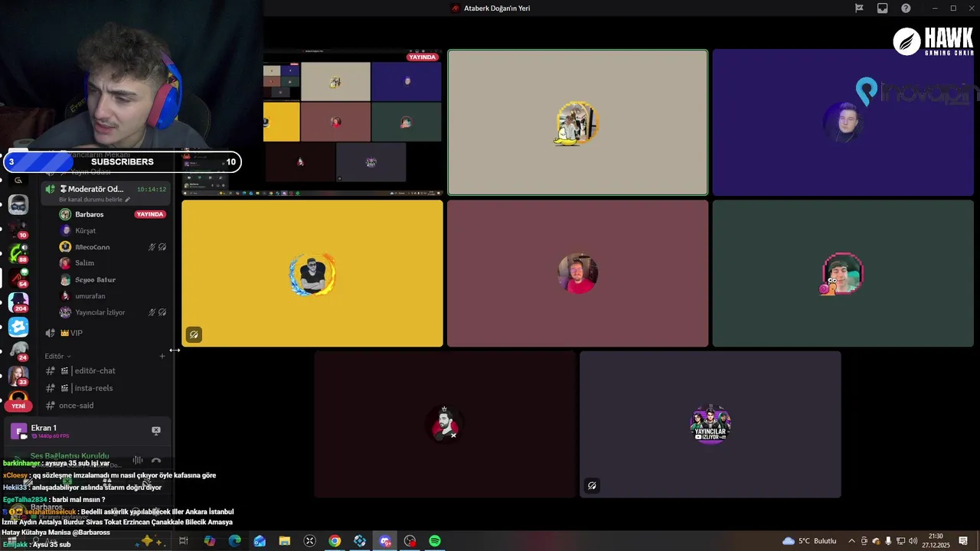Open the server with 10 notification badge
The image size is (980, 551).
(18, 229)
